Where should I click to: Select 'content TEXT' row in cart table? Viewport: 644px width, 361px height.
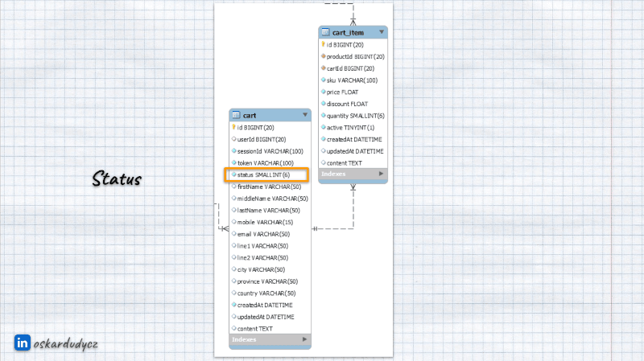270,329
